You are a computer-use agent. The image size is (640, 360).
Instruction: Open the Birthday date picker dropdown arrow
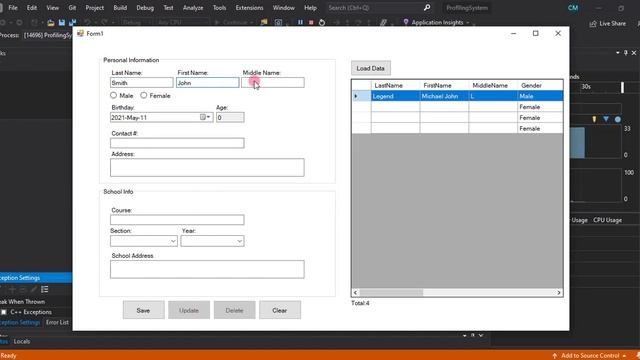pos(209,117)
